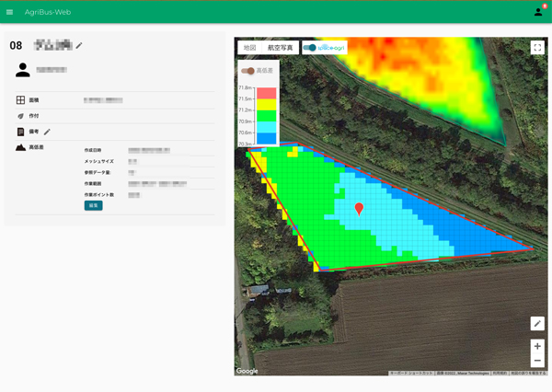552x392 pixels.
Task: Enter fullscreen map view
Action: (537, 48)
